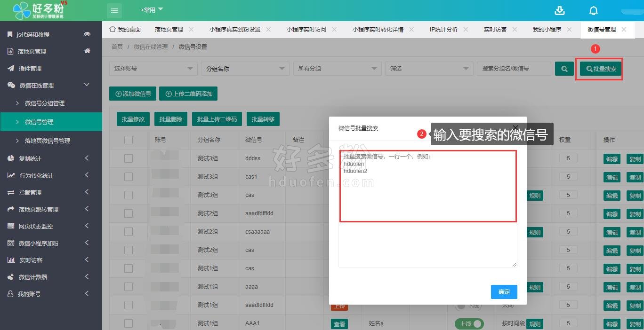The image size is (644, 330).
Task: Click the magnifier search icon button
Action: point(564,69)
